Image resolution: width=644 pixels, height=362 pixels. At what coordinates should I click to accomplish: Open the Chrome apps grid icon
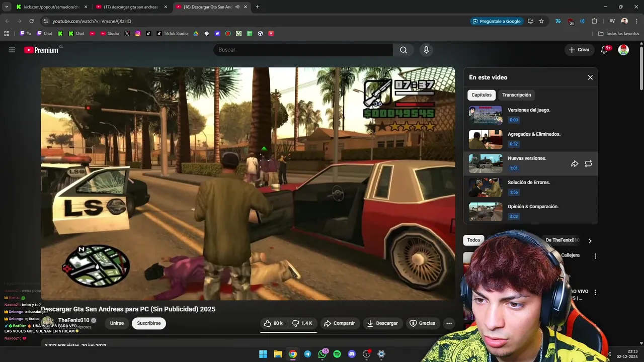pyautogui.click(x=7, y=34)
